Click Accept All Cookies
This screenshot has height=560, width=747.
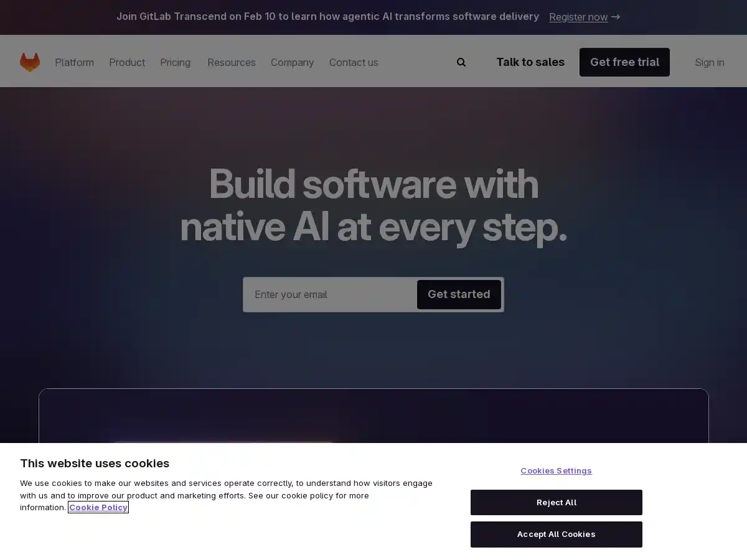click(556, 534)
